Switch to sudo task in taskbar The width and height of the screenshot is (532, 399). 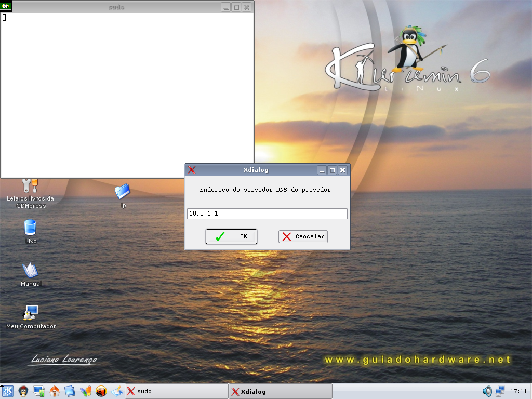point(177,391)
